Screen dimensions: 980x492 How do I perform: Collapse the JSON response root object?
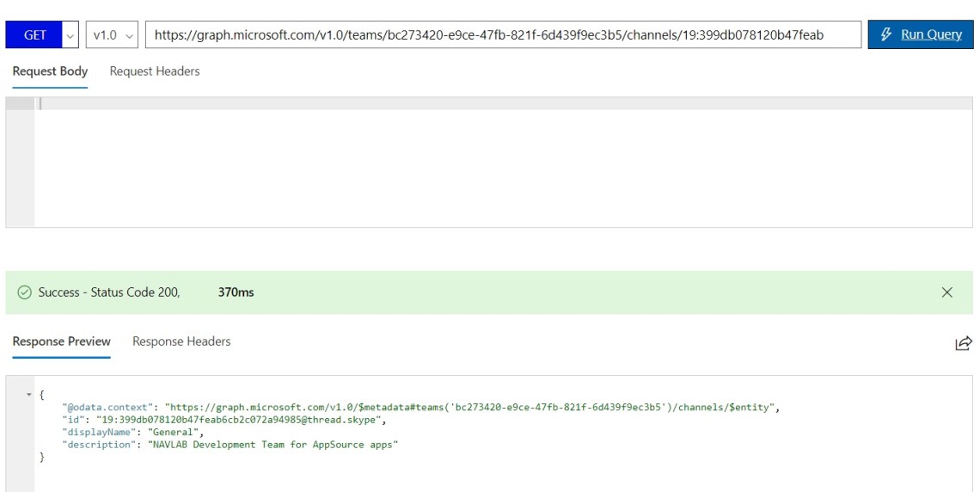click(30, 395)
